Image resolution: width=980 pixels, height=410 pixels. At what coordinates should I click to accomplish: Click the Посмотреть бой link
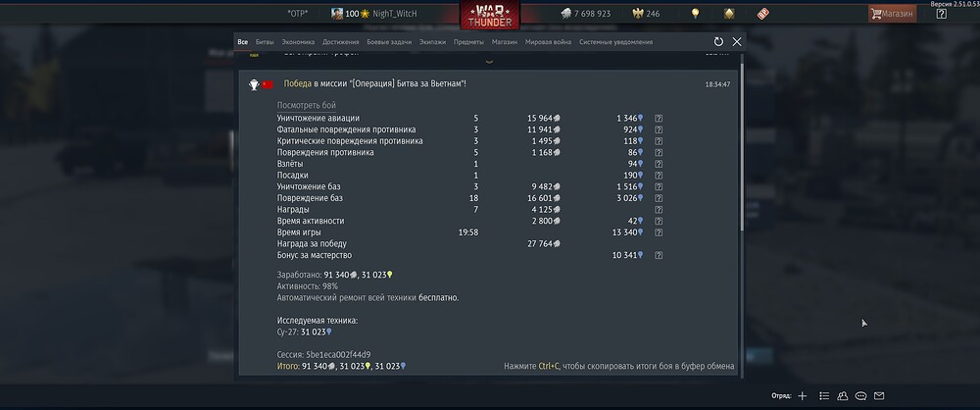[x=306, y=105]
